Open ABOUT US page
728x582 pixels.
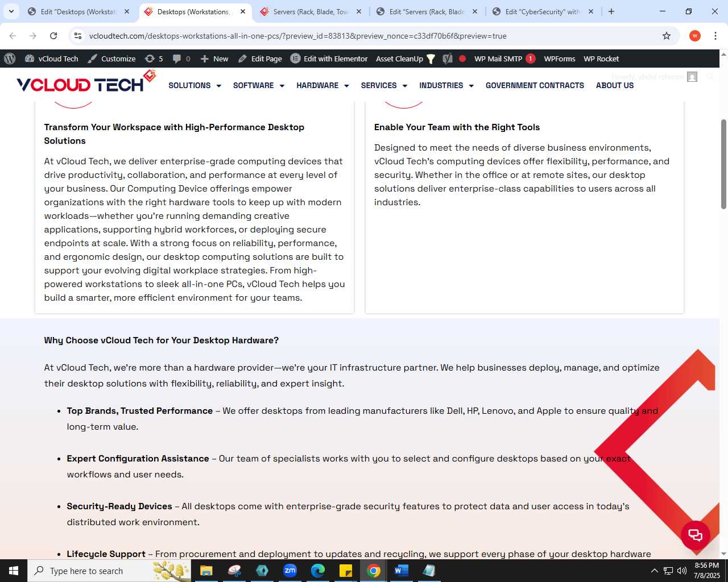[x=615, y=85]
